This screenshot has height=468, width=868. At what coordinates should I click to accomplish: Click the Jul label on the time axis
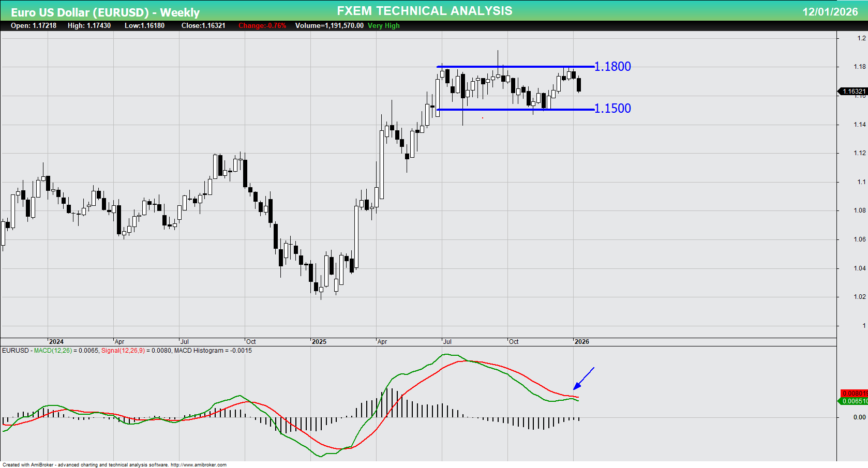point(185,342)
